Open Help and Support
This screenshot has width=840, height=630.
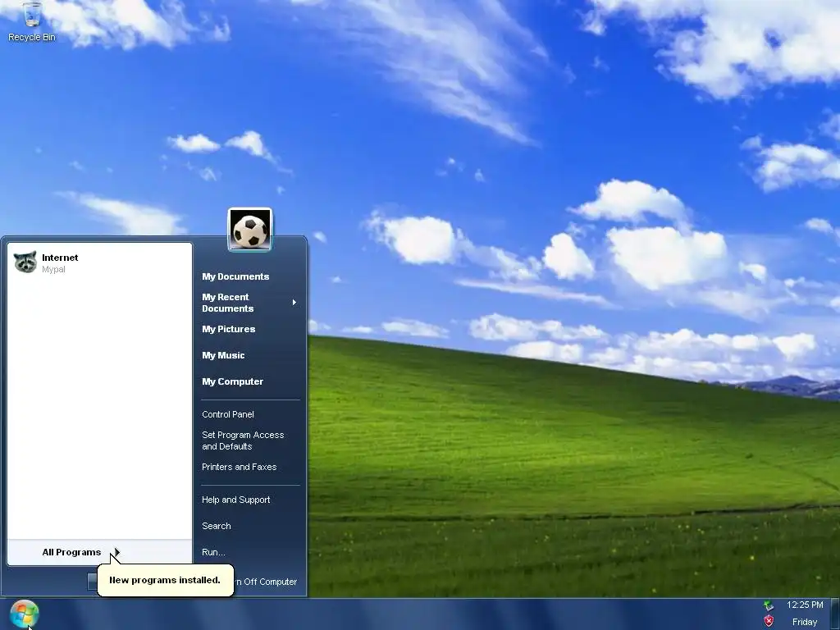[x=235, y=500]
